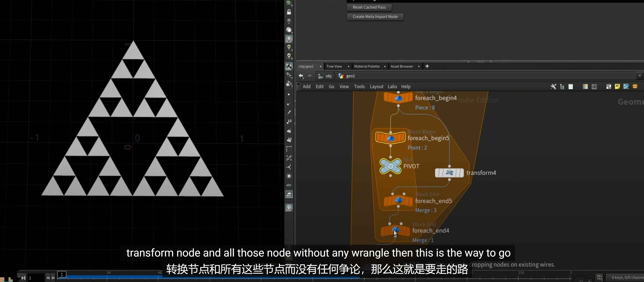Click the back arrow in network path bar
The width and height of the screenshot is (644, 282).
pos(301,76)
